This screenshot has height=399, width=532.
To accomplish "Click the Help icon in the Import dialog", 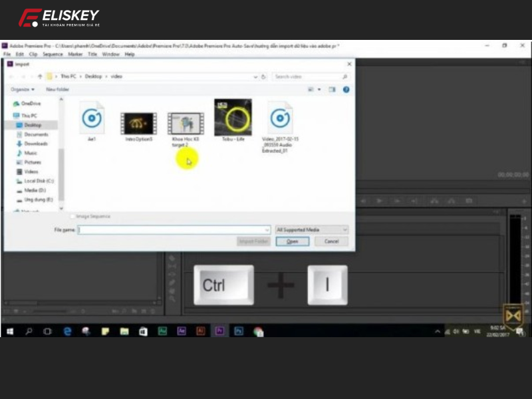I will (344, 89).
